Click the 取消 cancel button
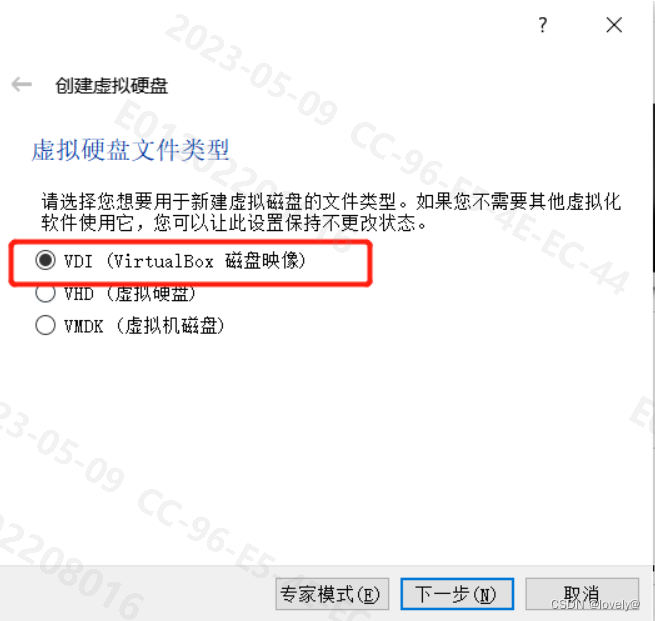The width and height of the screenshot is (655, 621). tap(582, 594)
